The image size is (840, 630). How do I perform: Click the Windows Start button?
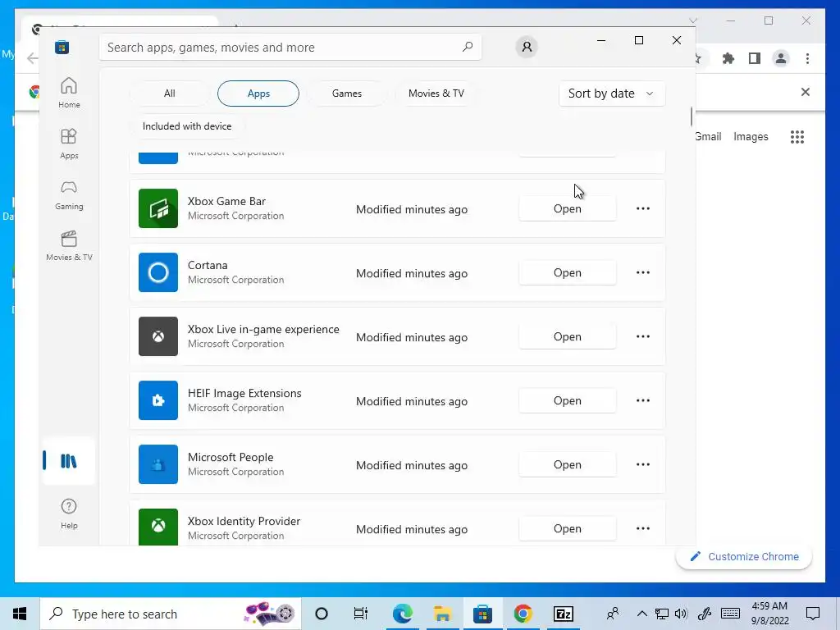20,614
